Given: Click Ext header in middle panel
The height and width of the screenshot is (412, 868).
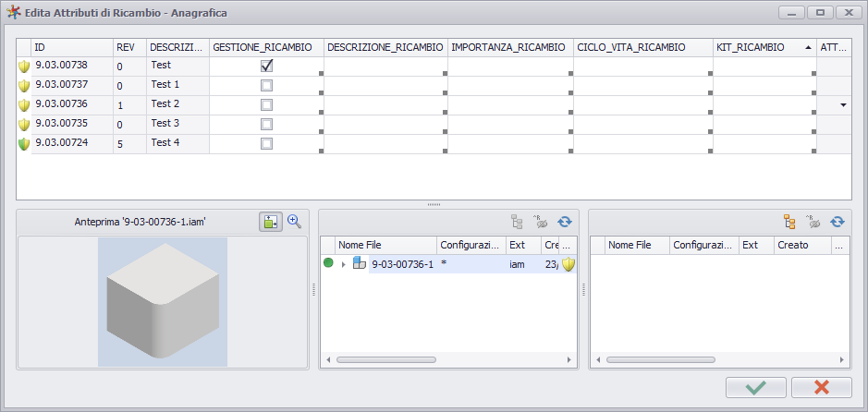Looking at the screenshot, I should click(523, 245).
